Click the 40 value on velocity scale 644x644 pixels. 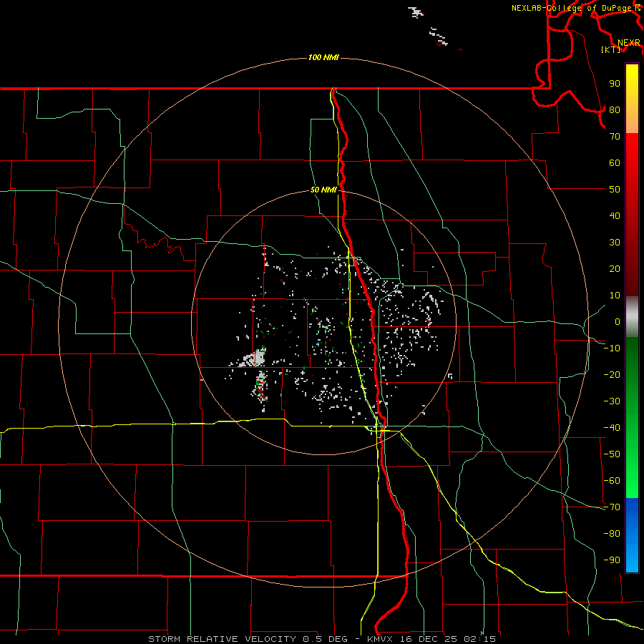tap(615, 216)
